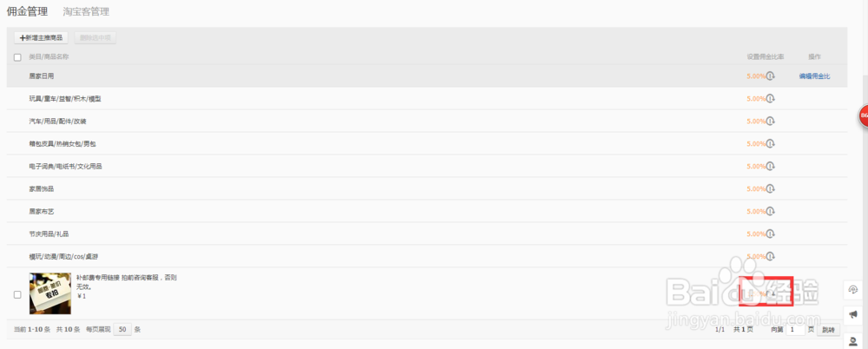Click the megaphone icon on the right sidebar
Viewport: 868px width, 349px height.
click(x=853, y=313)
